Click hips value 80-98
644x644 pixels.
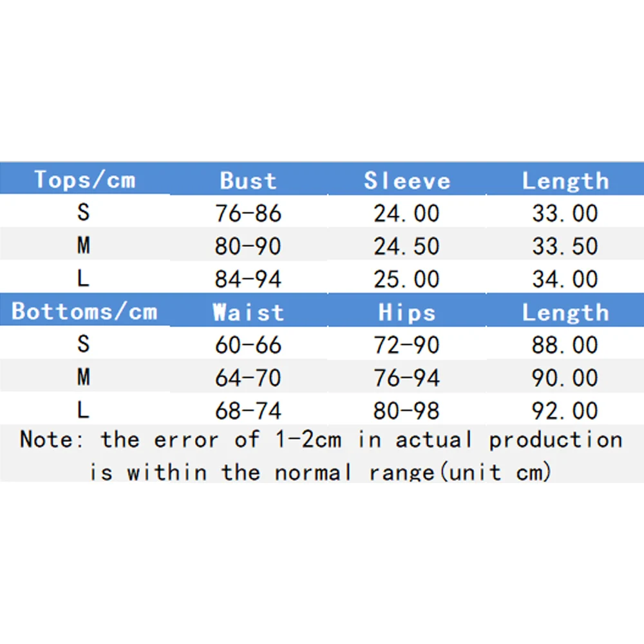point(407,411)
